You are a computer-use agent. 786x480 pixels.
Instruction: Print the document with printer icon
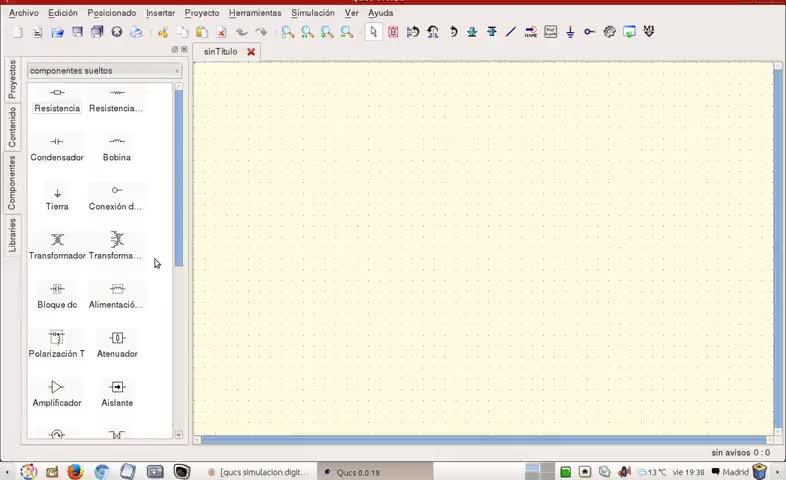click(136, 33)
